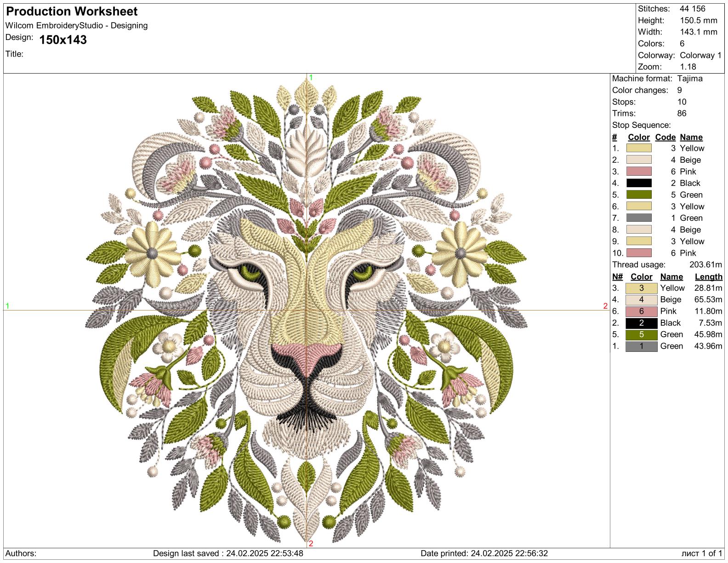Image resolution: width=728 pixels, height=563 pixels.
Task: Select the Black swatch in stop 4
Action: [639, 183]
